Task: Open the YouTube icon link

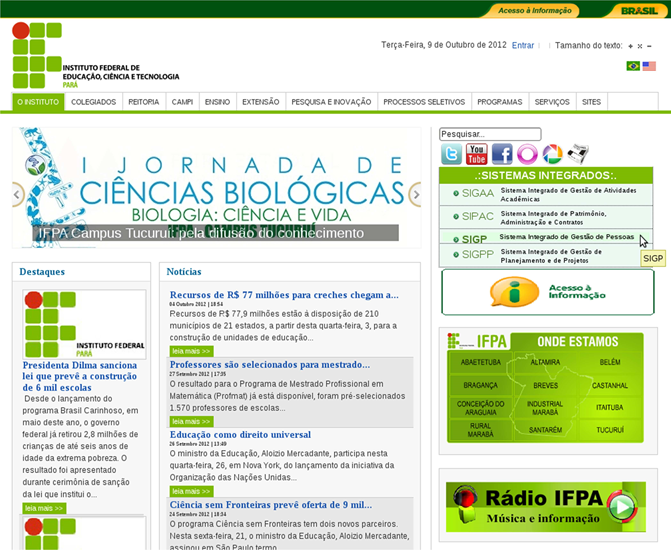Action: 477,154
